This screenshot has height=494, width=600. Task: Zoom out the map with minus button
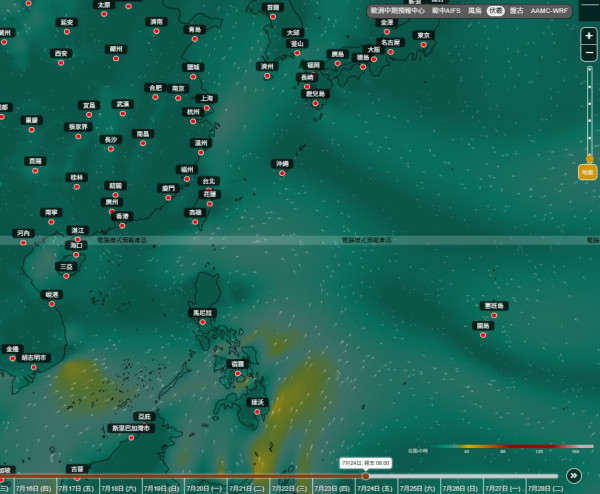click(589, 53)
